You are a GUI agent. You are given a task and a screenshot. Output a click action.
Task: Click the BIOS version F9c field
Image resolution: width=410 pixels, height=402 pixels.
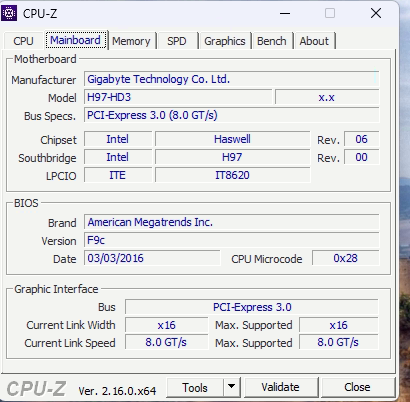pos(231,240)
